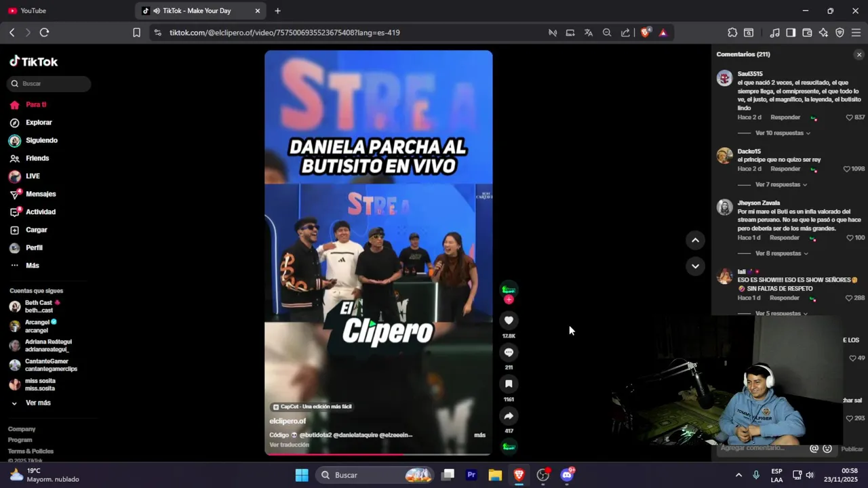Open the browser extensions puzzle icon
This screenshot has height=488, width=868.
(732, 33)
